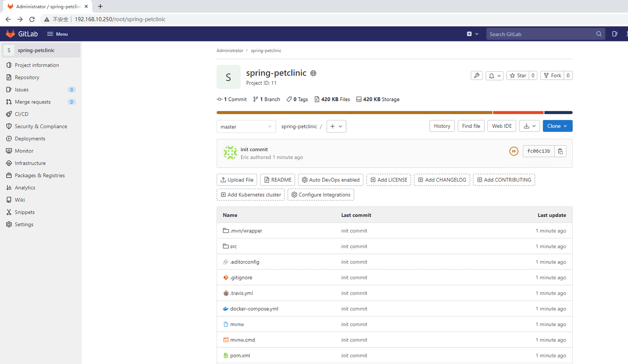Open the .gitignore file
Screen dimensions: 628x364
(241, 278)
